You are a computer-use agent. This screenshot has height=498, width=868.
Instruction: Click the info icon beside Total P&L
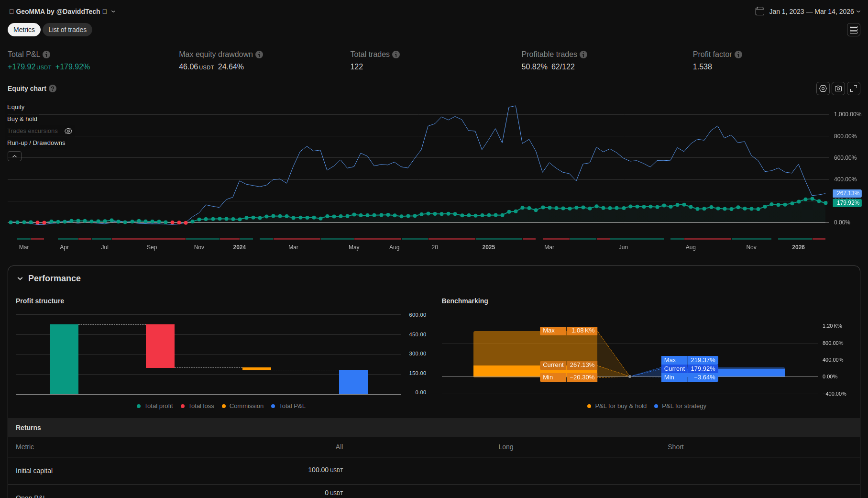pyautogui.click(x=46, y=55)
